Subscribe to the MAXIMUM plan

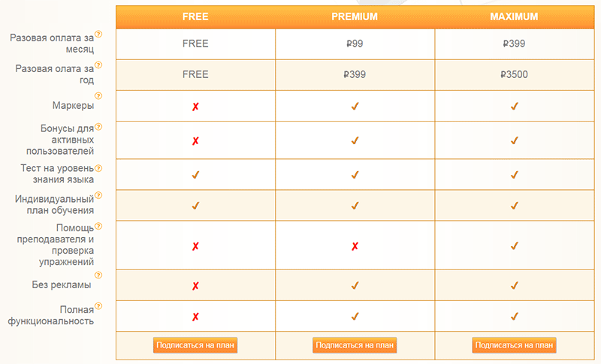(x=514, y=345)
